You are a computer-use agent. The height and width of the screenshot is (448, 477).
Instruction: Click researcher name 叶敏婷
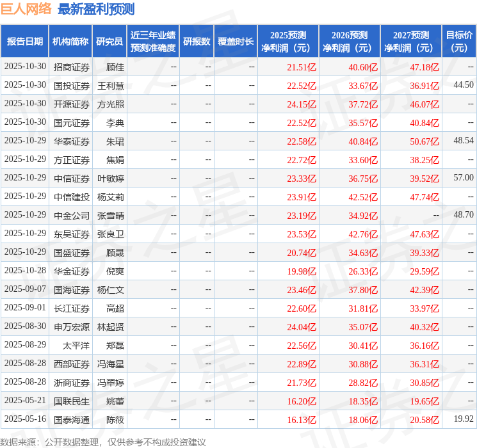(x=111, y=179)
